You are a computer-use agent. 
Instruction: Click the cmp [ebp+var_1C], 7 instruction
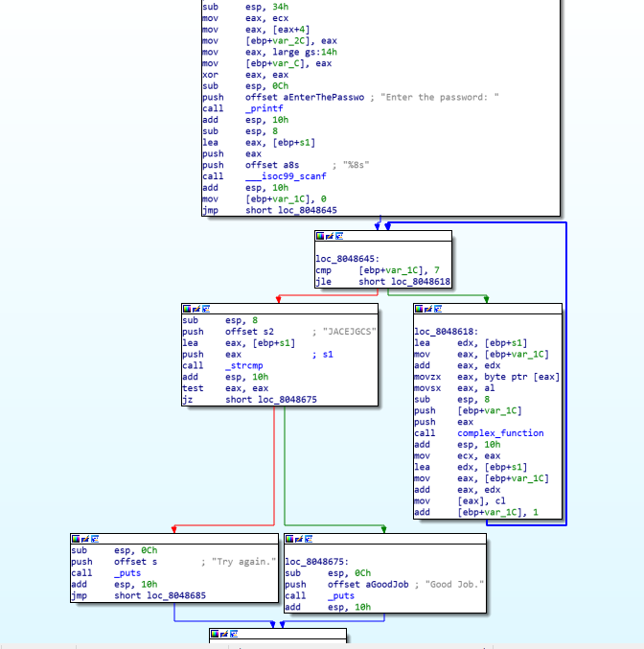point(378,270)
